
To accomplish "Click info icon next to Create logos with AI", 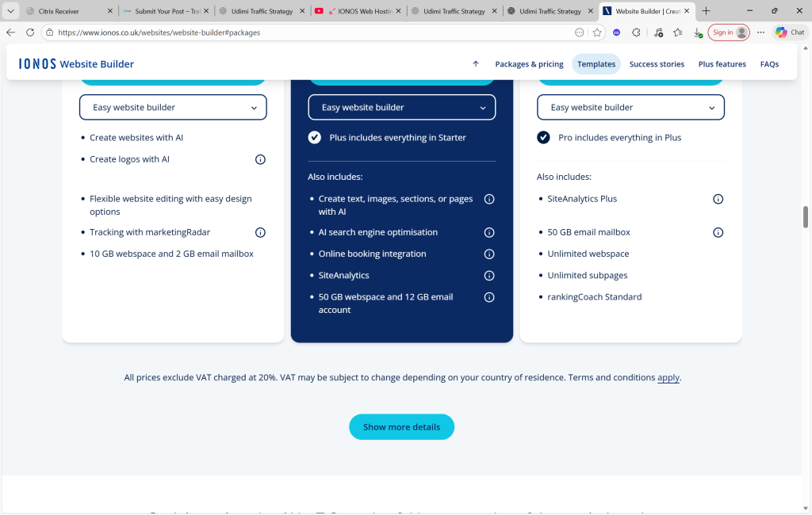I will pyautogui.click(x=260, y=159).
